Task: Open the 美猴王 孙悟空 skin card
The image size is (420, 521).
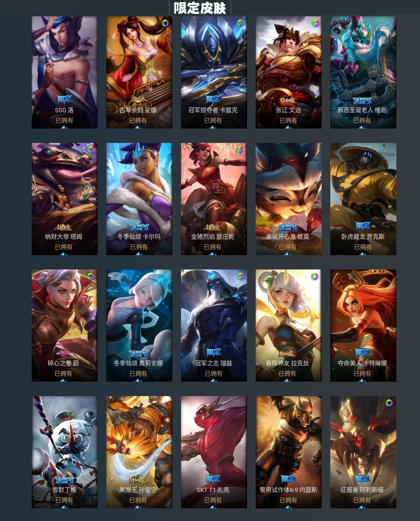Action: click(139, 452)
